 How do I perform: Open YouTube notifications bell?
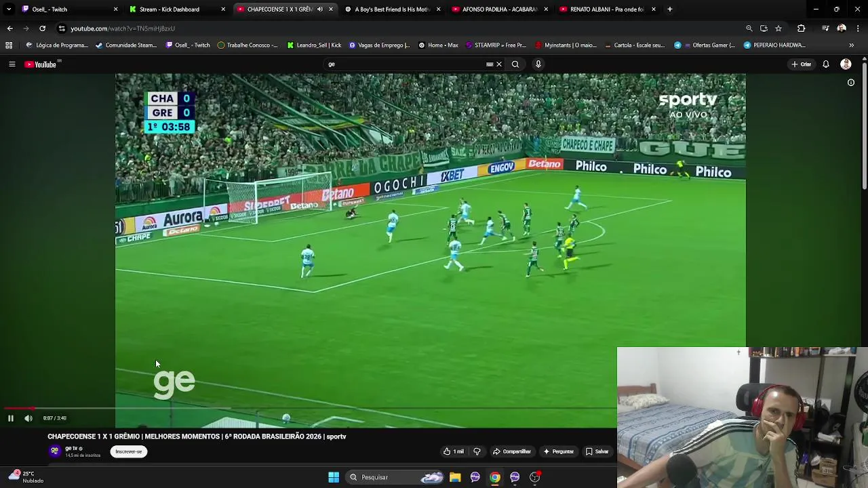coord(826,64)
